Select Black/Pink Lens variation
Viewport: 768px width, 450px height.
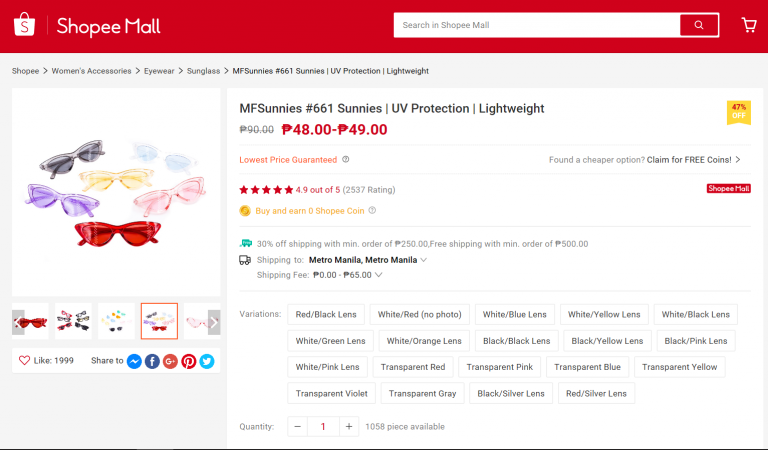coord(696,341)
